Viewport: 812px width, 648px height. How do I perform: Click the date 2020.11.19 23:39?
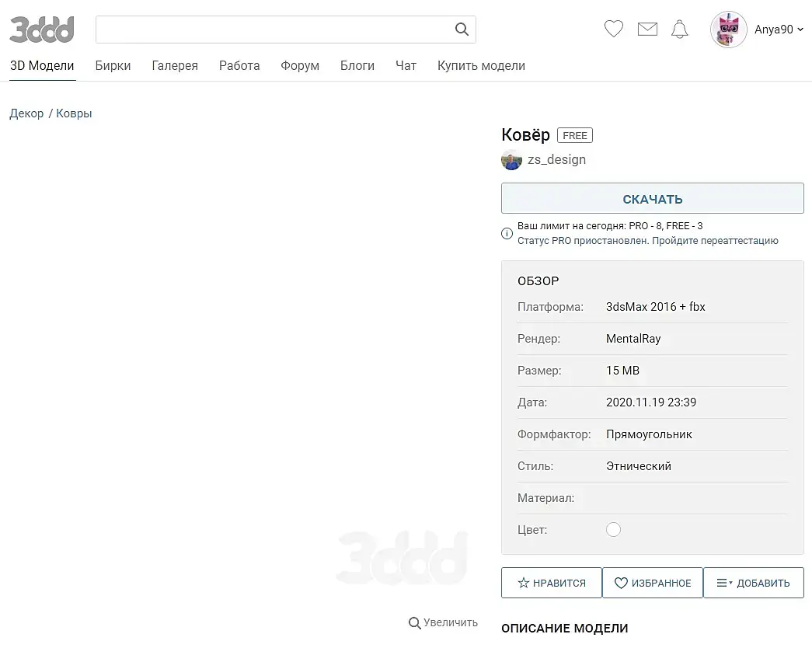click(x=651, y=402)
